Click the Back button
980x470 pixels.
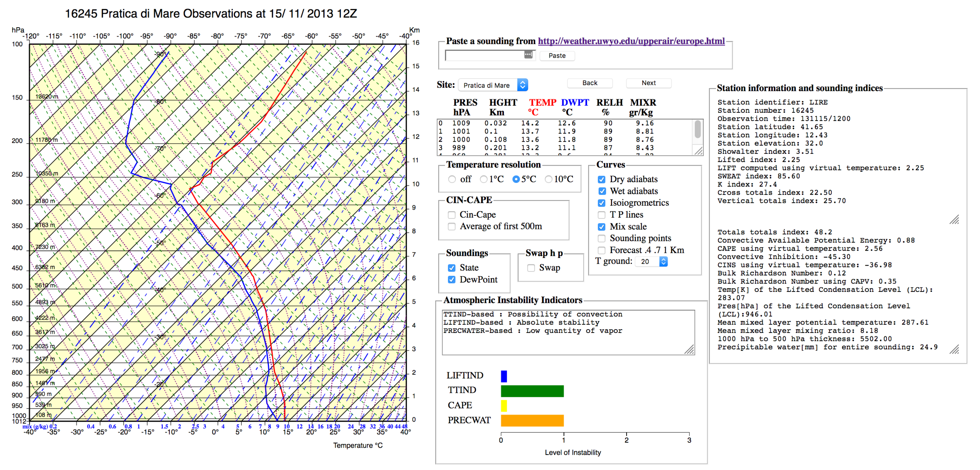[590, 83]
